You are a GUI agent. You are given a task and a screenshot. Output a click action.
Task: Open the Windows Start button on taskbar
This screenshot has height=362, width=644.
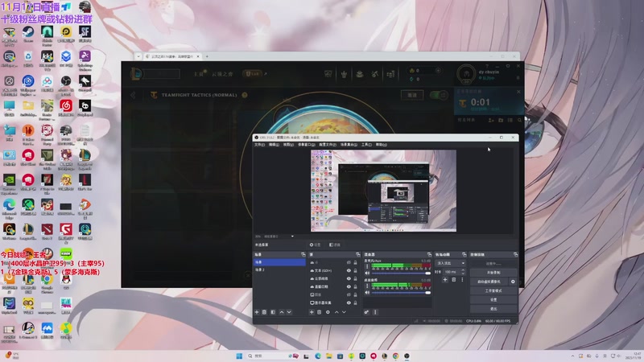point(239,356)
